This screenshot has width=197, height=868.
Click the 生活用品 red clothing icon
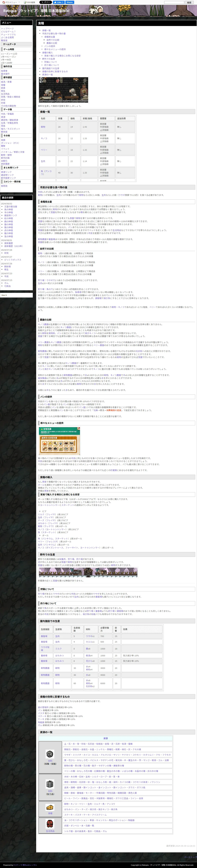pos(50,824)
